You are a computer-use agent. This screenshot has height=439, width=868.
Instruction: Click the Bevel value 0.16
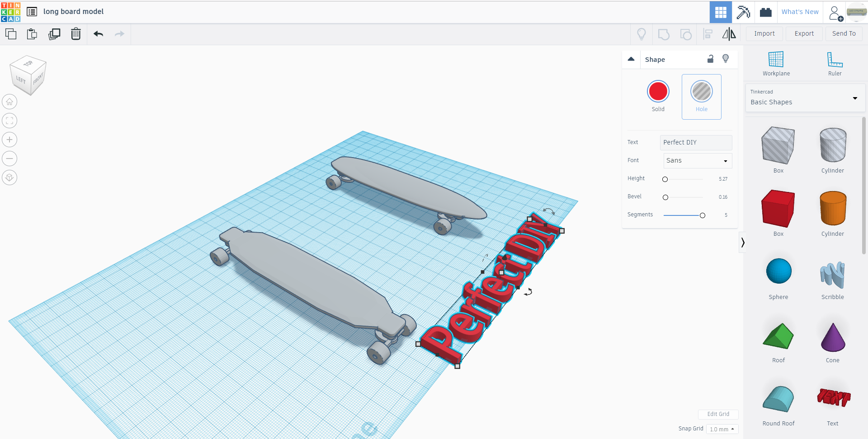click(723, 197)
